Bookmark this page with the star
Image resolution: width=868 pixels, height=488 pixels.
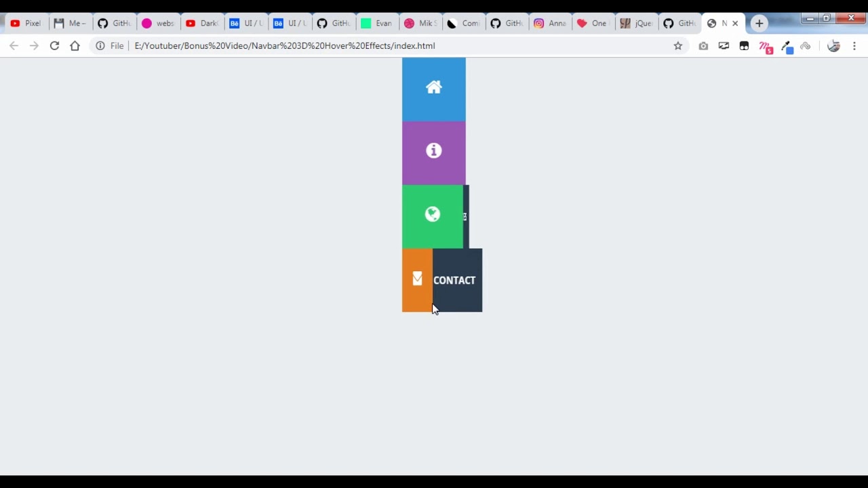(677, 45)
